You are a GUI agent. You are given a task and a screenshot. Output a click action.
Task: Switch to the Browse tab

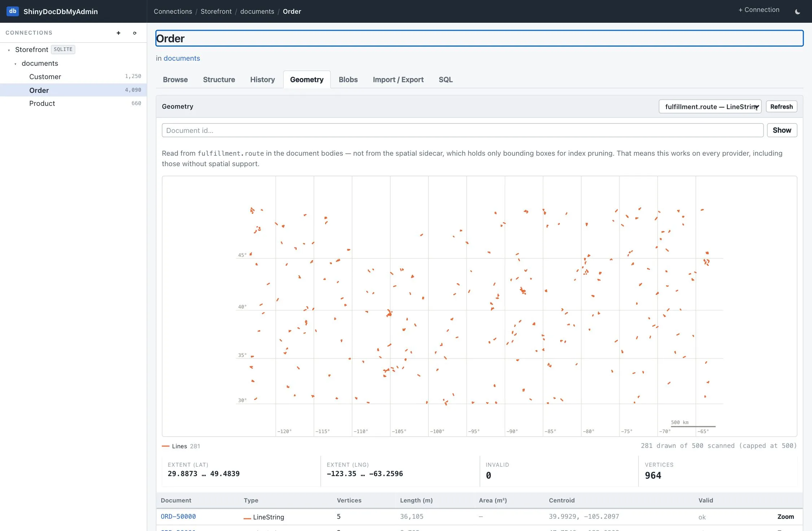point(175,79)
